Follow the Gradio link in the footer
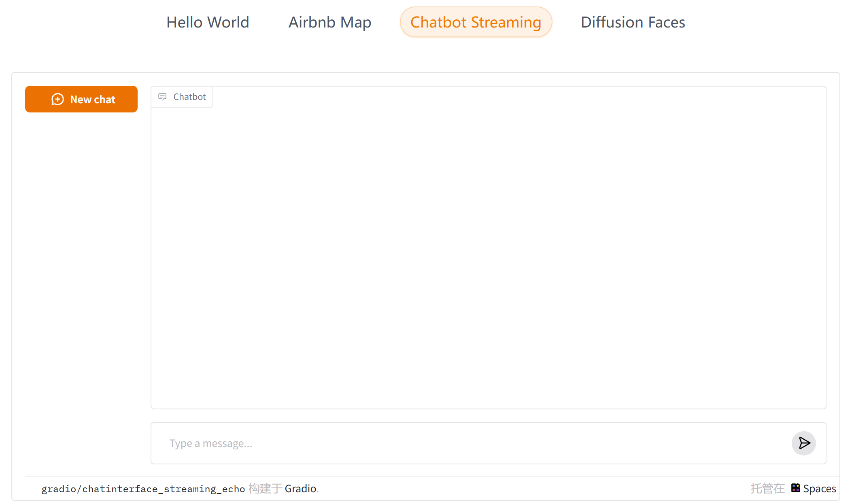The height and width of the screenshot is (504, 852). pyautogui.click(x=300, y=489)
